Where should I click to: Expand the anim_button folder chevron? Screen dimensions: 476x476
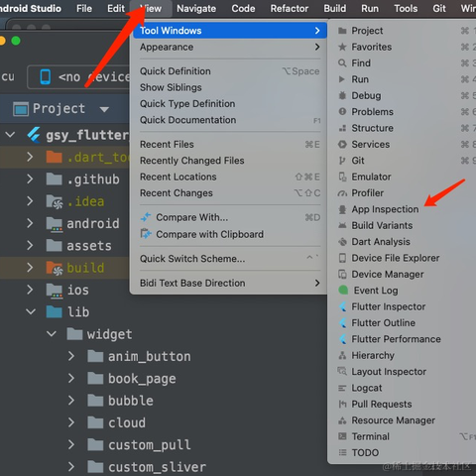coord(71,356)
